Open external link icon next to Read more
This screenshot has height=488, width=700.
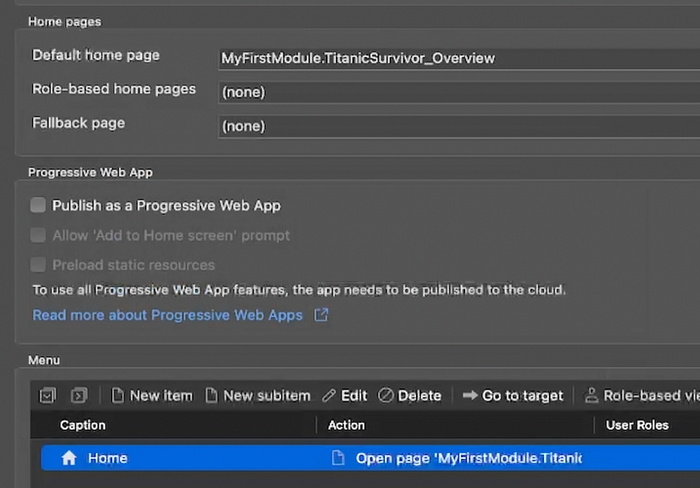click(x=321, y=315)
